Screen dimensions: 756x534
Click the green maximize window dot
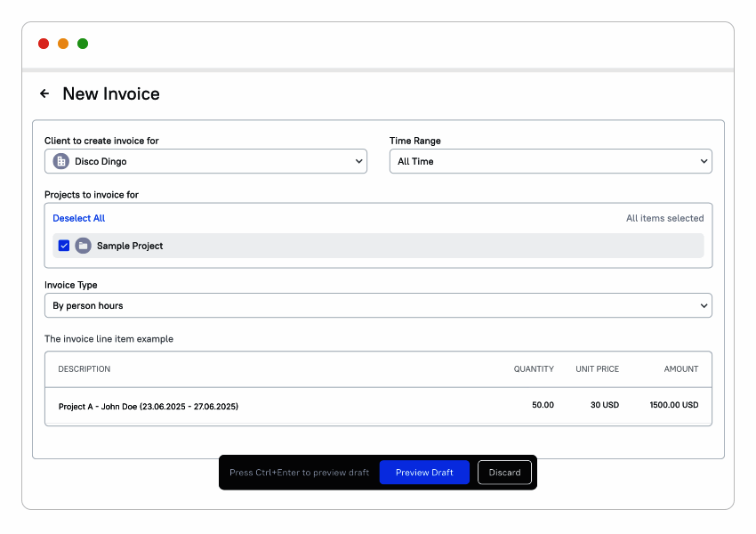83,44
